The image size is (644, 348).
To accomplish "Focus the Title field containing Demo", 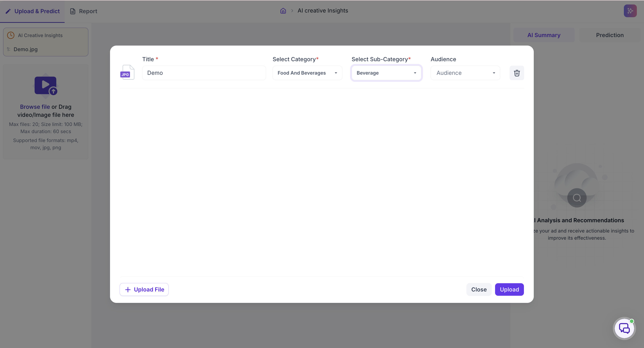I will click(204, 73).
